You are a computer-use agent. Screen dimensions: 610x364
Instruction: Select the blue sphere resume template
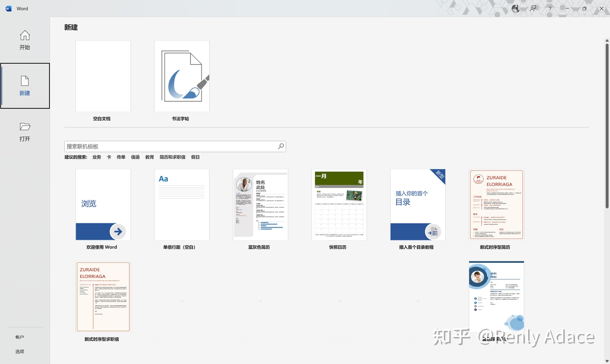tap(497, 297)
